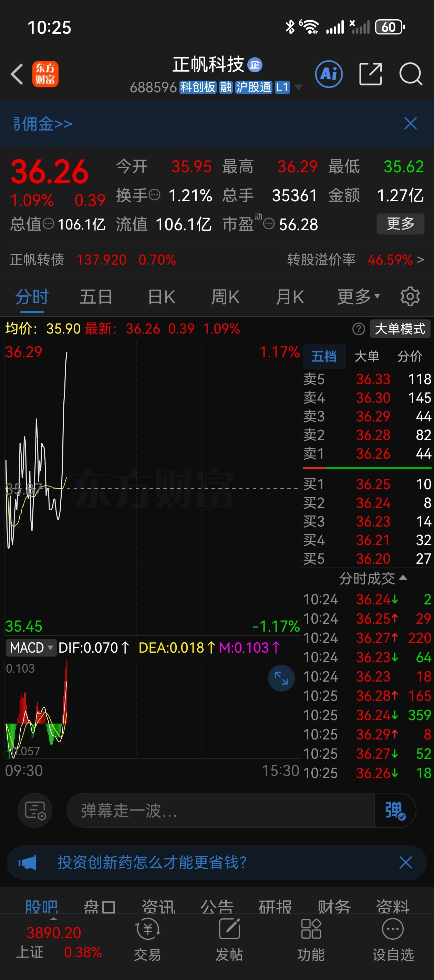The image size is (434, 980).
Task: Switch to 大单 tab
Action: click(367, 356)
